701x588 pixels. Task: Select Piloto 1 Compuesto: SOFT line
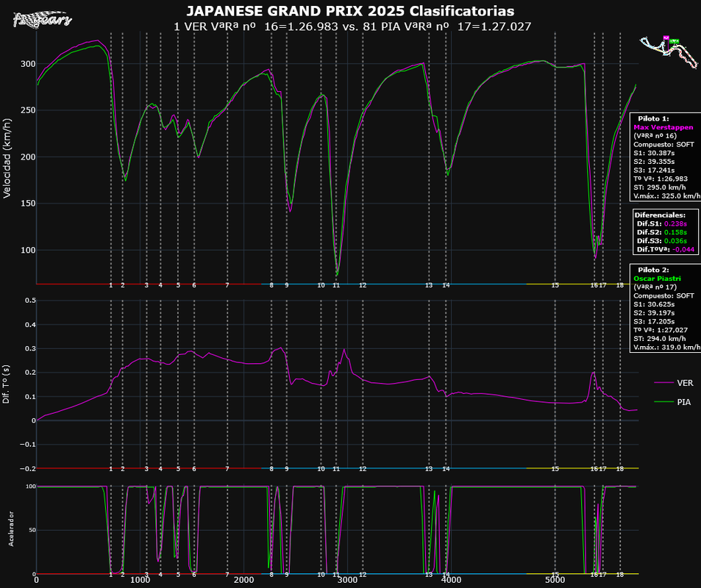click(x=664, y=144)
